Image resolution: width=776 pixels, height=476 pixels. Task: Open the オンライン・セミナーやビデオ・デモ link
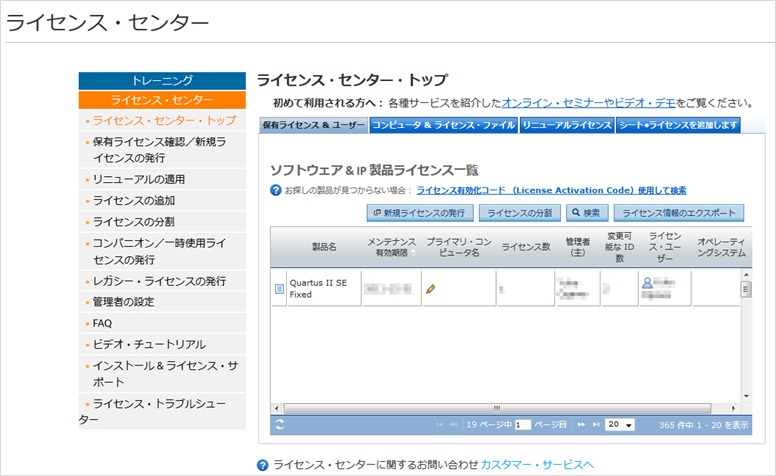[x=589, y=103]
